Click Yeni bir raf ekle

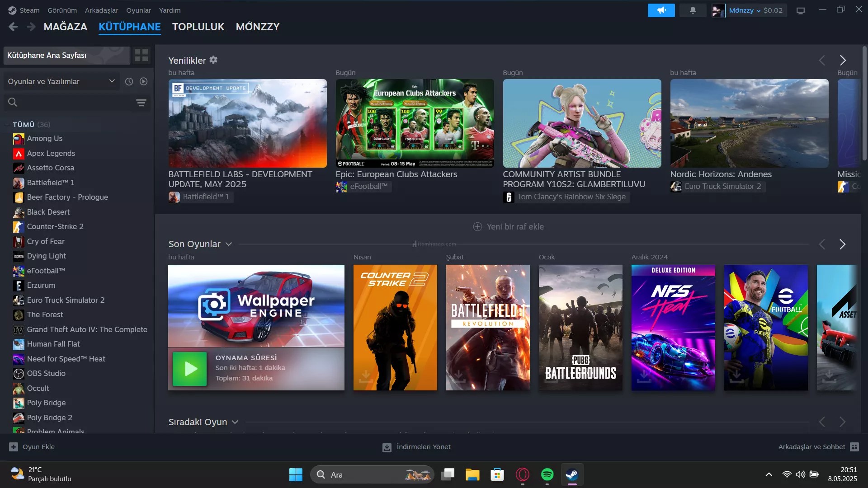click(508, 227)
